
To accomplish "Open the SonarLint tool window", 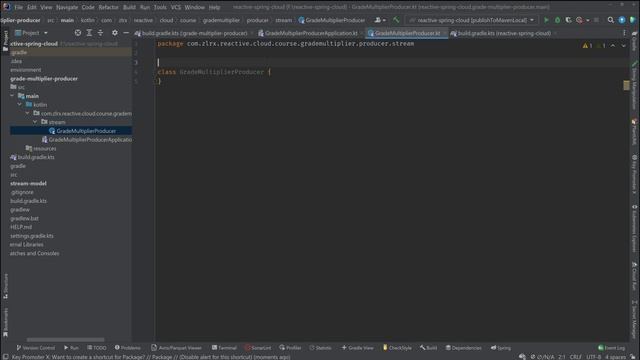I will [258, 348].
